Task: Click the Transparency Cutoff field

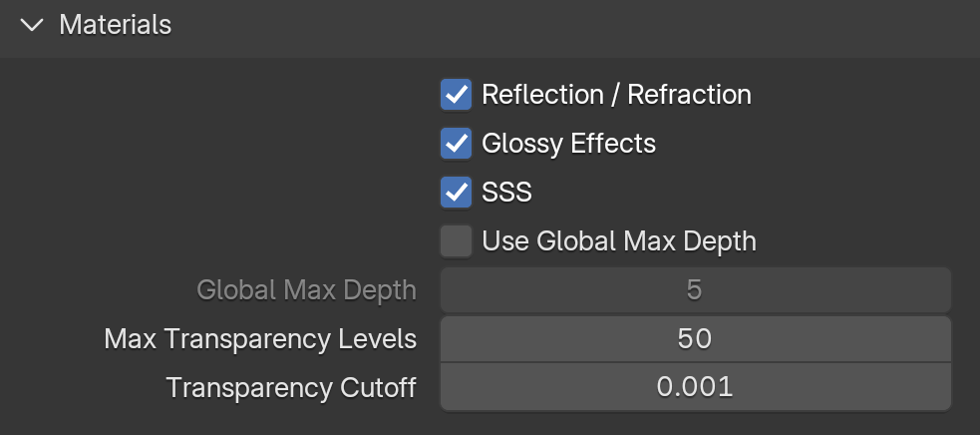Action: [696, 387]
